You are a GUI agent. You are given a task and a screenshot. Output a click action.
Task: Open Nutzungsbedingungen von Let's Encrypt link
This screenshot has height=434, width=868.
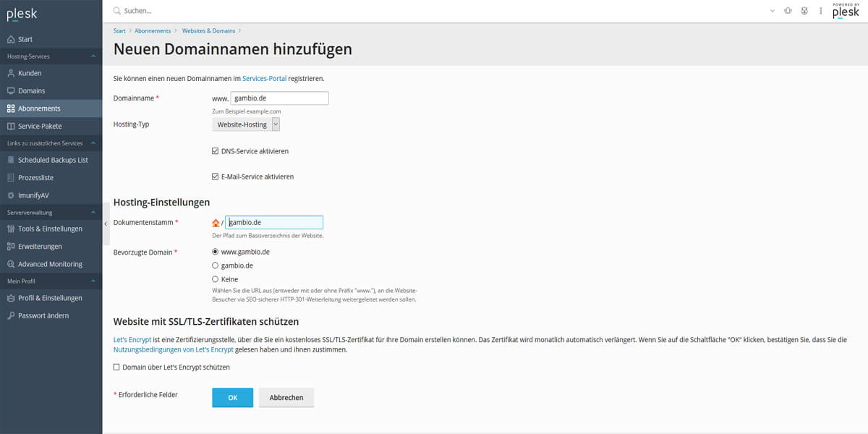[174, 349]
